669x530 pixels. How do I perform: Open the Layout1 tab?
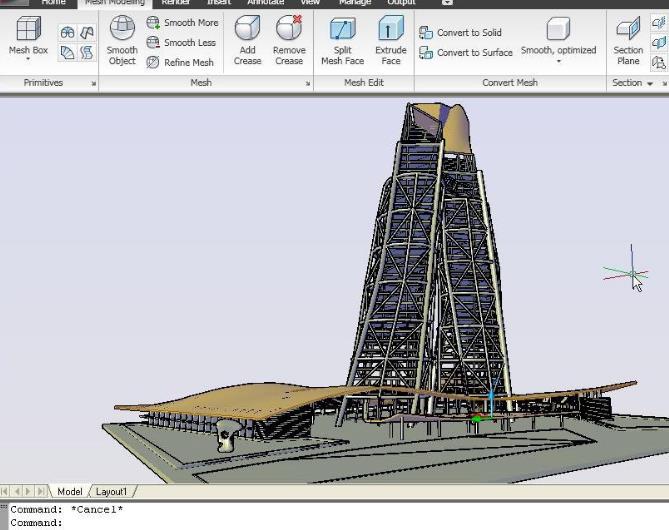pos(111,492)
